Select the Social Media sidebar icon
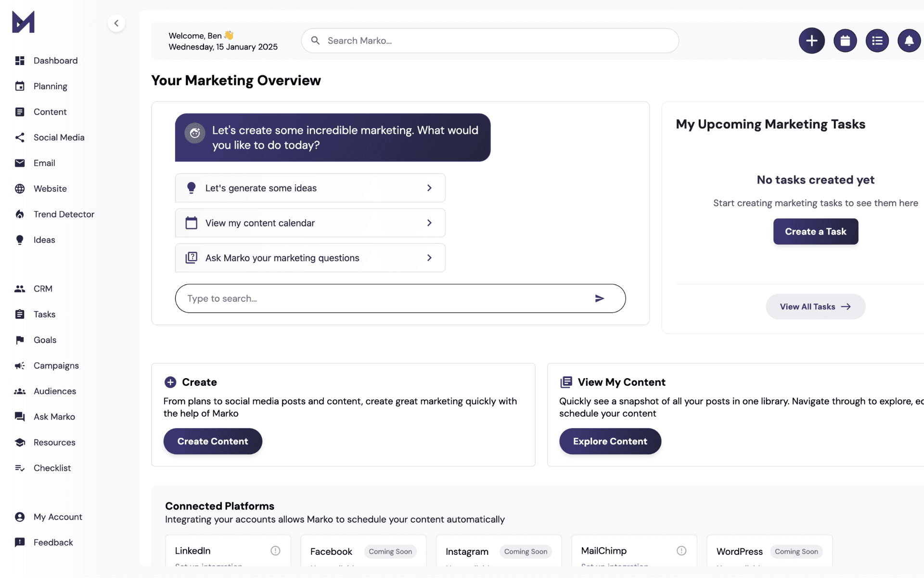Image resolution: width=924 pixels, height=578 pixels. coord(20,137)
